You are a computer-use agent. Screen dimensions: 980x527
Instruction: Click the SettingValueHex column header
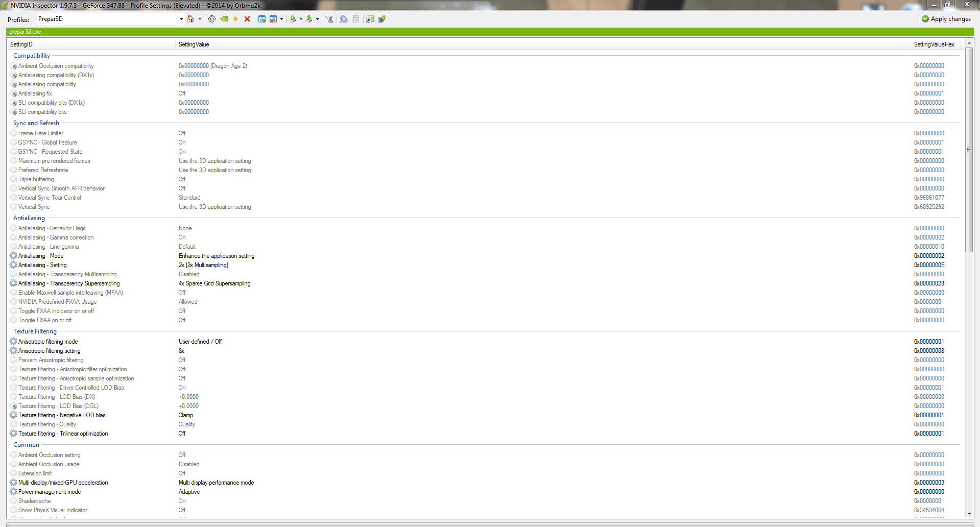[935, 44]
